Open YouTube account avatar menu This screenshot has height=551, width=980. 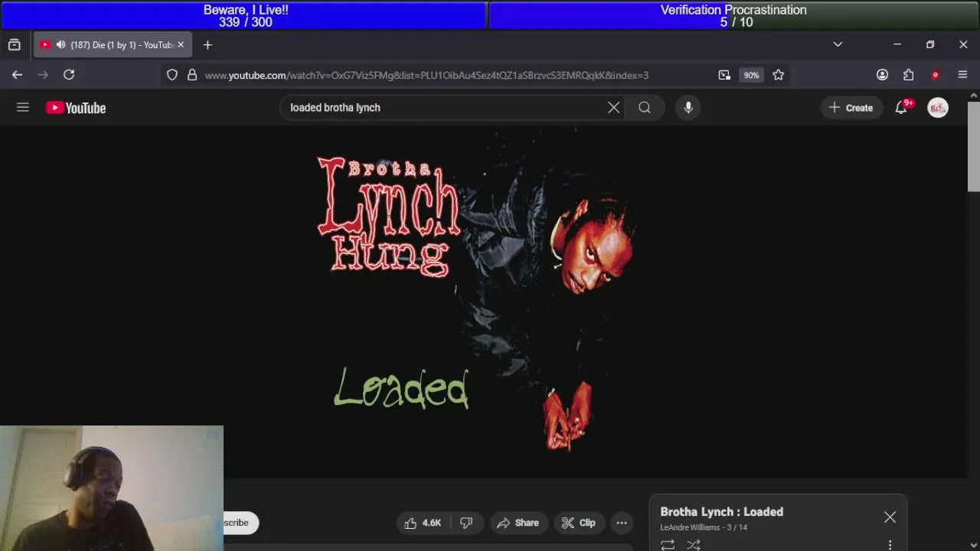click(x=938, y=108)
